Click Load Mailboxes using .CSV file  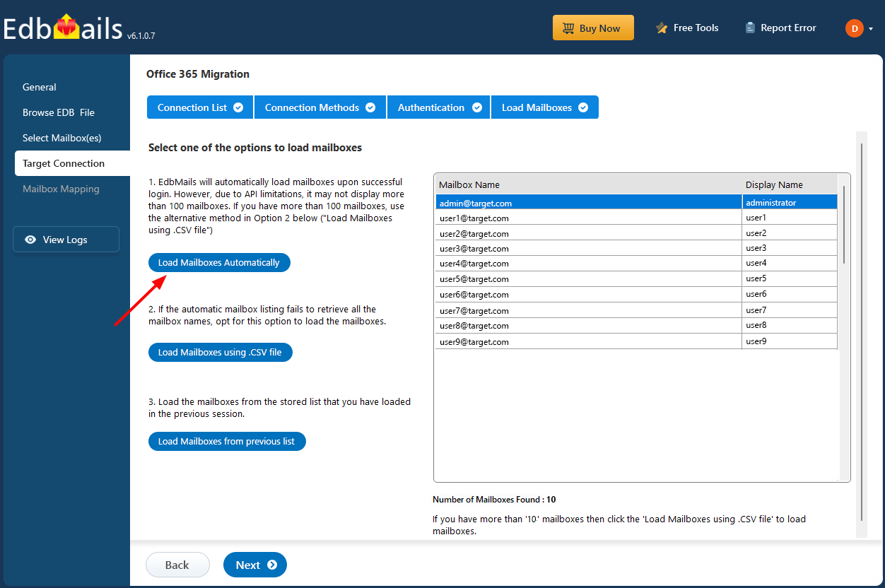point(220,352)
